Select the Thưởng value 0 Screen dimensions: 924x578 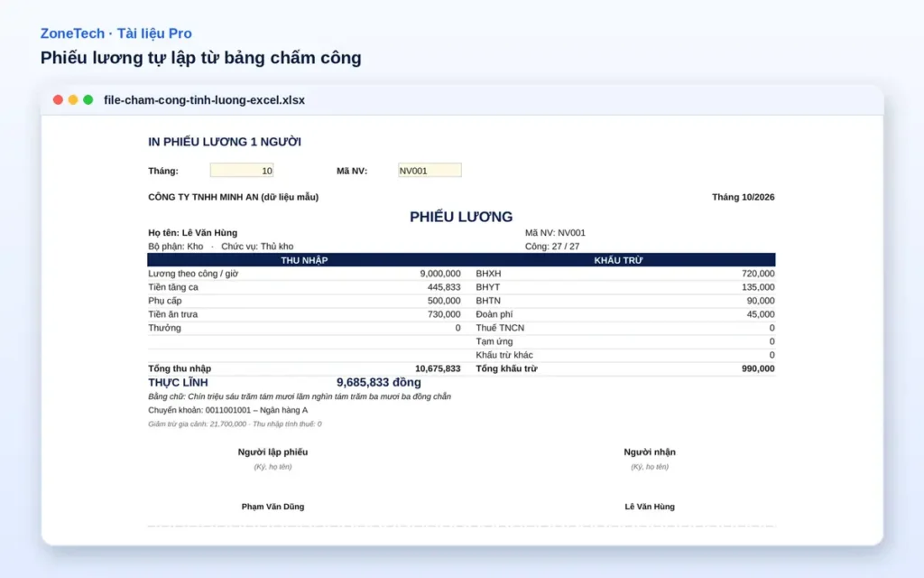[x=457, y=328]
